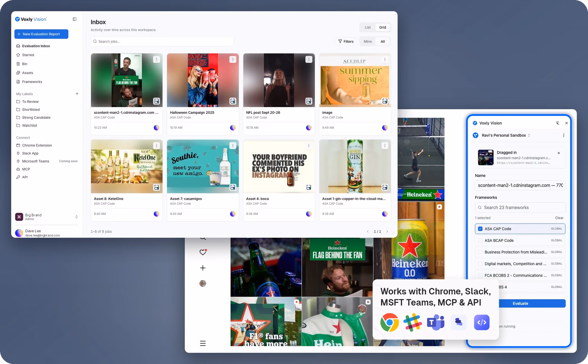Click image type icon on Asset 4: boca thumbnail

pyautogui.click(x=309, y=187)
